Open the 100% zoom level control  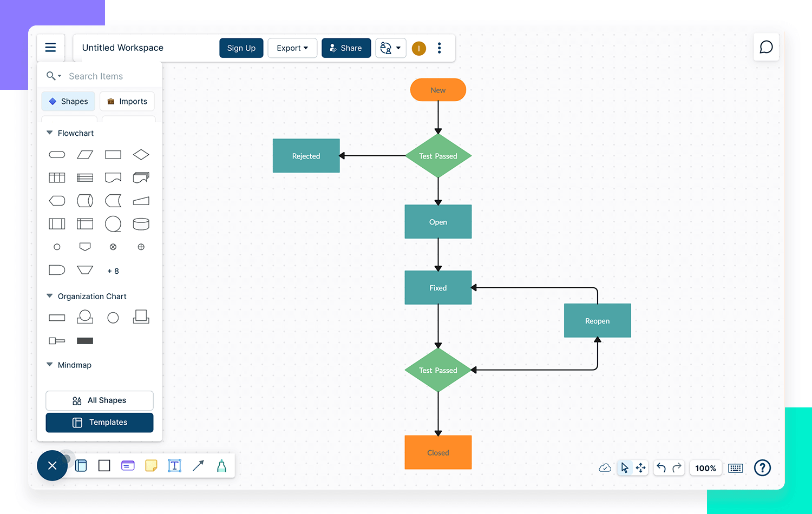click(x=705, y=468)
